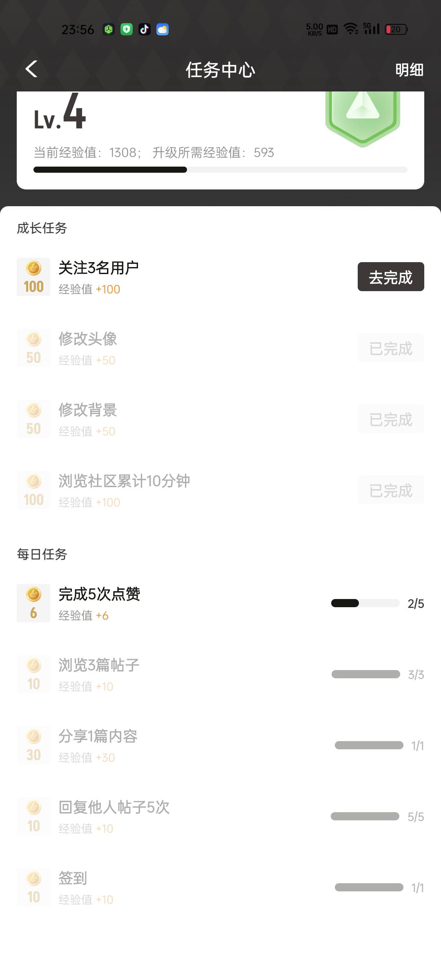Tap the 2/5 progress bar for 完成5次点赞
This screenshot has width=441, height=980.
pyautogui.click(x=365, y=603)
